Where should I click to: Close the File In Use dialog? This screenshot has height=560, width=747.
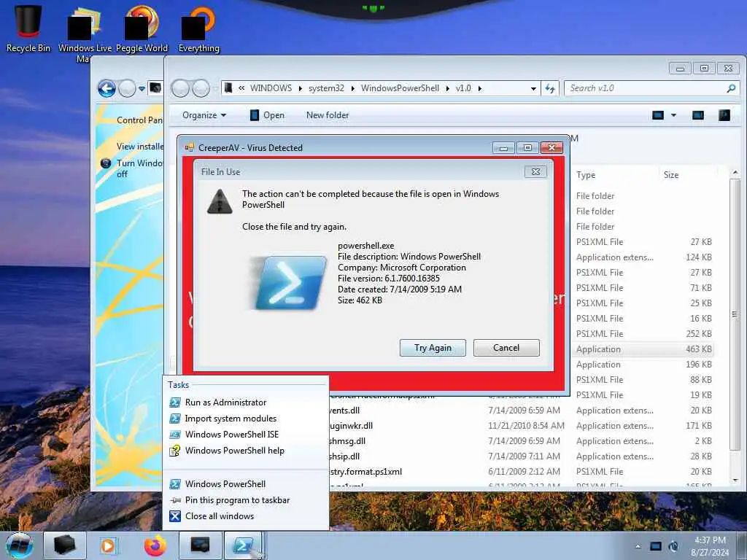pyautogui.click(x=535, y=172)
